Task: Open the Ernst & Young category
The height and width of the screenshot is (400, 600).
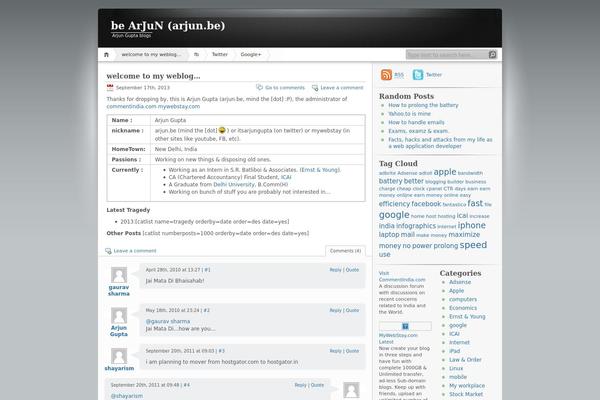Action: coord(467,317)
